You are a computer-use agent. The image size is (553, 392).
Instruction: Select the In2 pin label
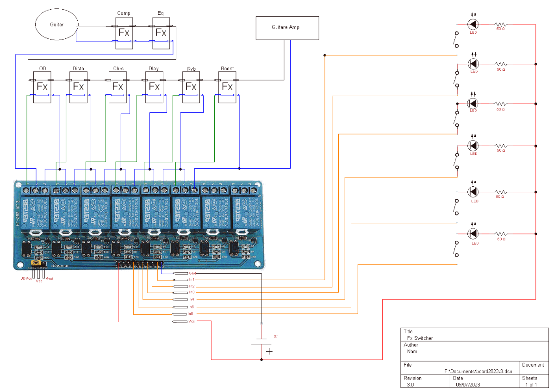[x=192, y=286]
